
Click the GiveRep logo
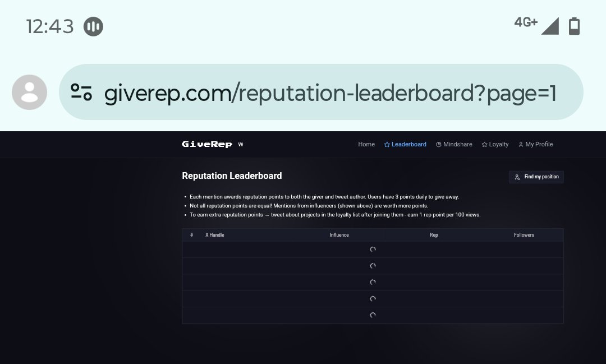(x=206, y=144)
